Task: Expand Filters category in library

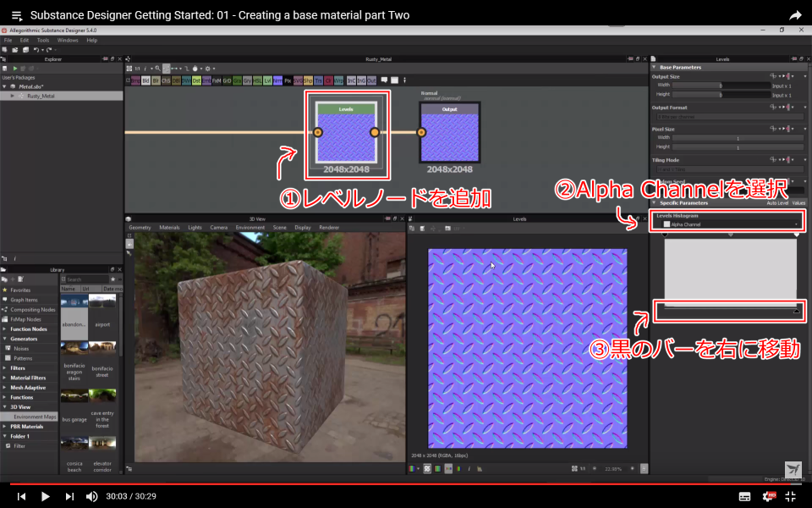Action: (5, 368)
